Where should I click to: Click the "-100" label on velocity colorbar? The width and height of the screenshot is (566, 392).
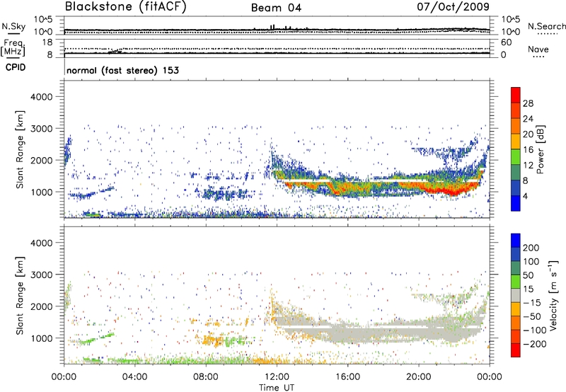pyautogui.click(x=535, y=330)
